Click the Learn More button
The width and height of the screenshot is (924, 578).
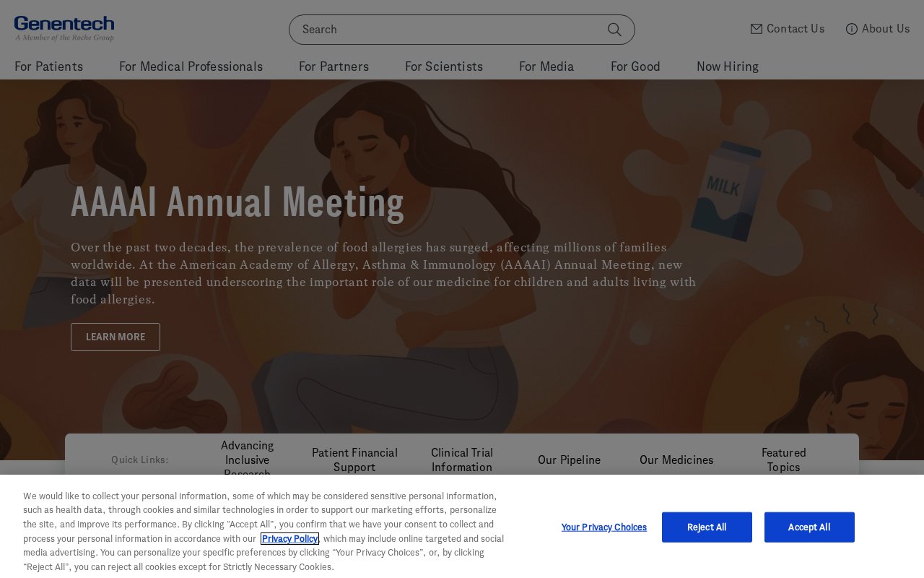[115, 337]
